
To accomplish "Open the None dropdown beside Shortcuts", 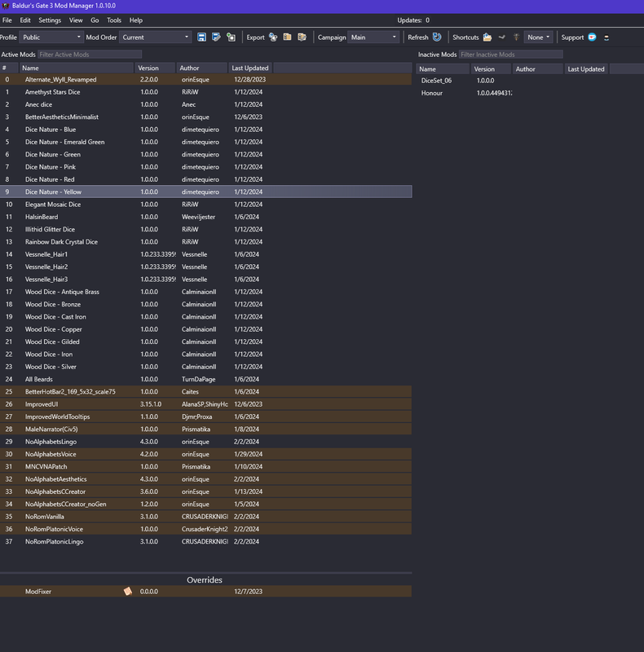I will coord(538,37).
